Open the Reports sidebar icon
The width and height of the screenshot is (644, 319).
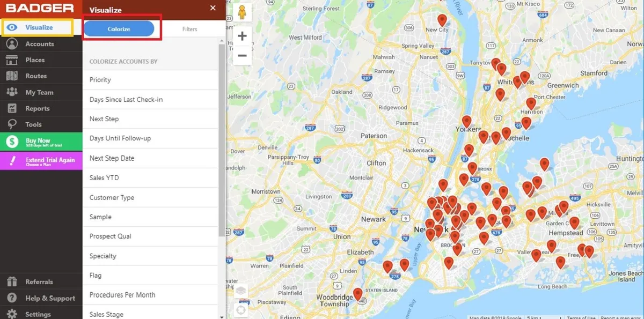[12, 108]
